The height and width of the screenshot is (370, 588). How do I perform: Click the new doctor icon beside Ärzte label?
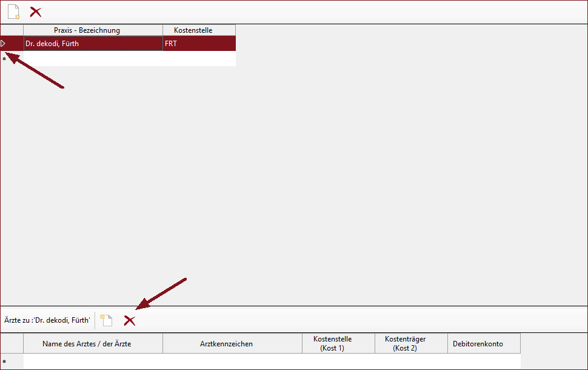[x=106, y=320]
